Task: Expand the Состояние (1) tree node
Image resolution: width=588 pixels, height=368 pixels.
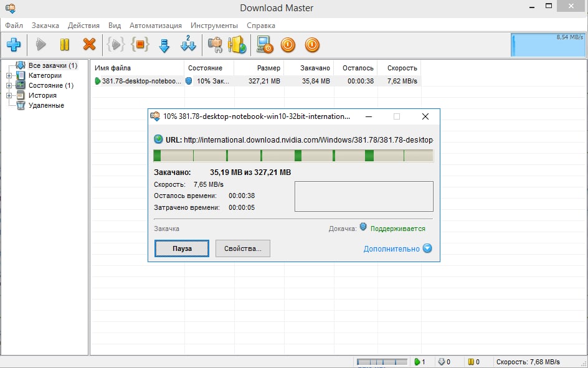Action: click(9, 85)
